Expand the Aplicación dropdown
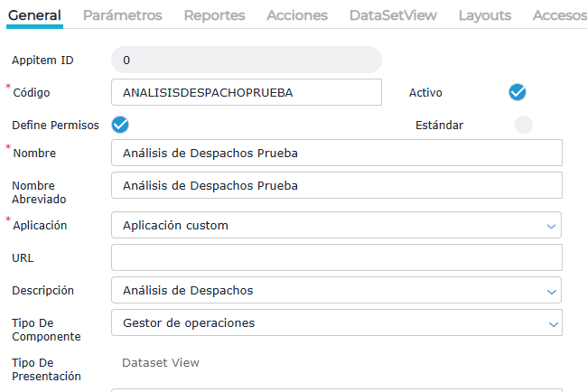The height and width of the screenshot is (392, 587). [336, 225]
